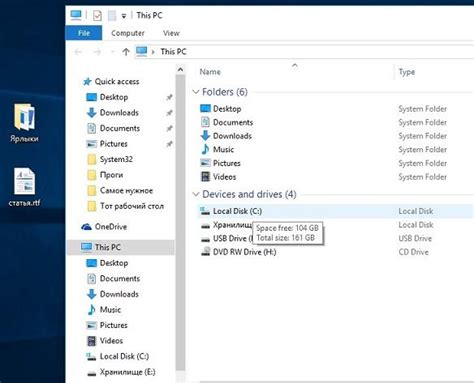
Task: Select Documents under This PC in sidebar
Action: pos(113,278)
